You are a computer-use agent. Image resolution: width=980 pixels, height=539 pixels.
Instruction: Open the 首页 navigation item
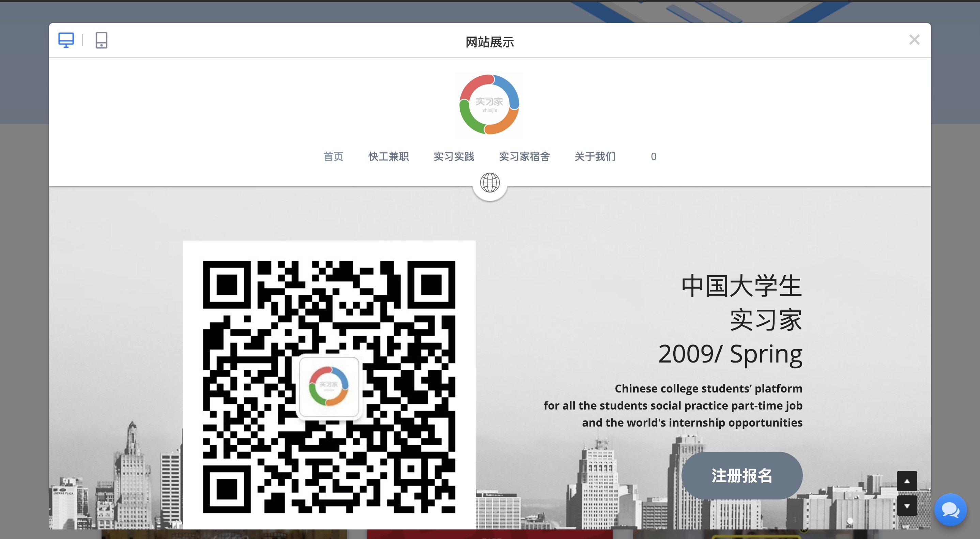333,156
